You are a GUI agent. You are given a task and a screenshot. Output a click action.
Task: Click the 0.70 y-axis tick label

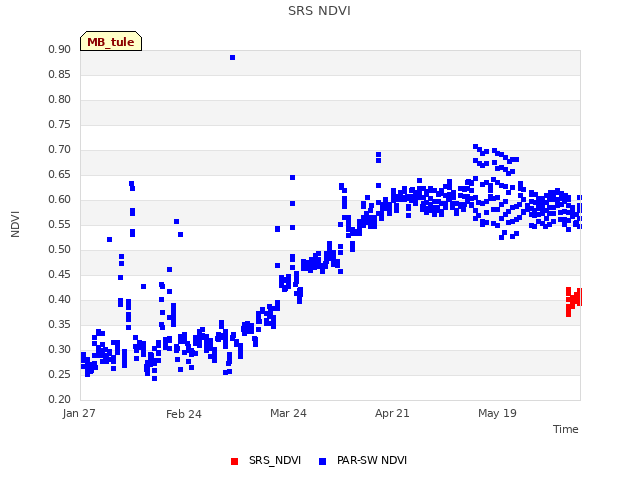[60, 149]
